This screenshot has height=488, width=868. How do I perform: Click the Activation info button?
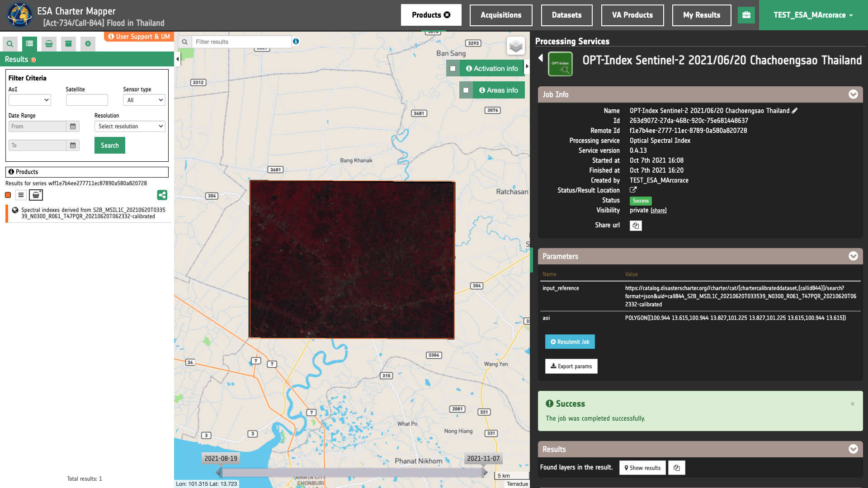click(492, 69)
